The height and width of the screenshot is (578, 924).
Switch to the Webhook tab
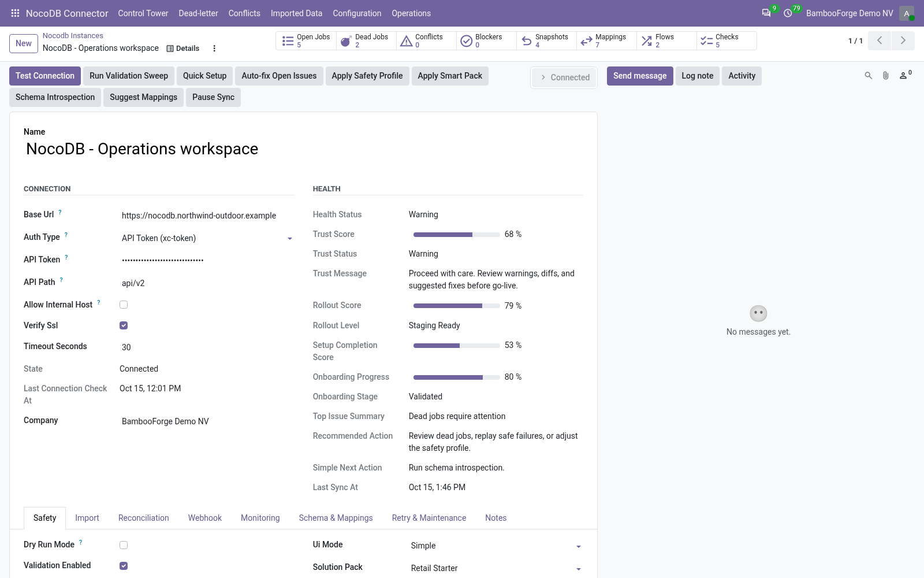204,518
